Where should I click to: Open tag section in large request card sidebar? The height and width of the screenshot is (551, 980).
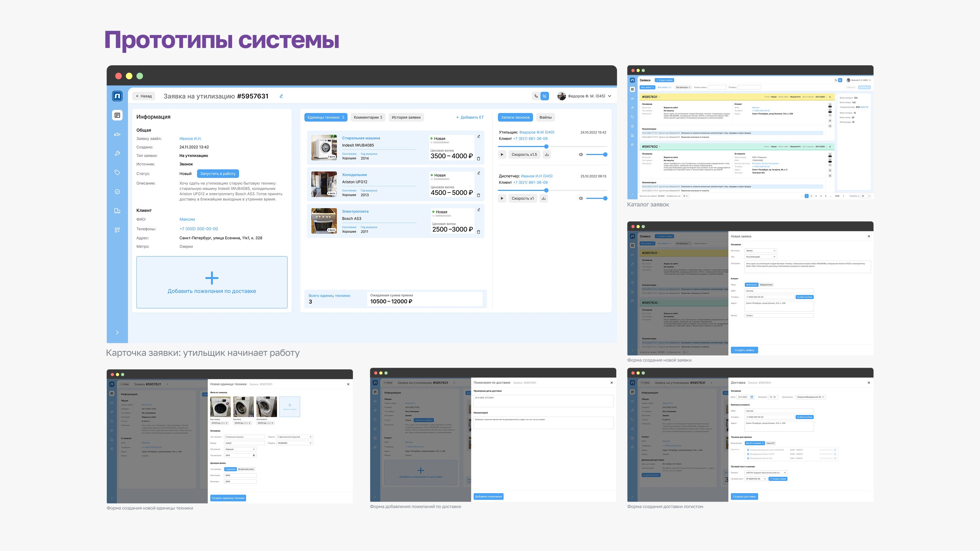point(117,173)
